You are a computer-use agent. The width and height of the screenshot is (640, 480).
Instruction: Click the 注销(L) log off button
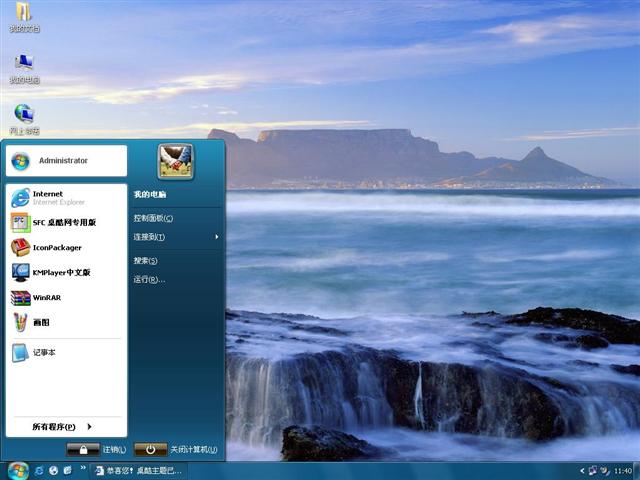(97, 450)
